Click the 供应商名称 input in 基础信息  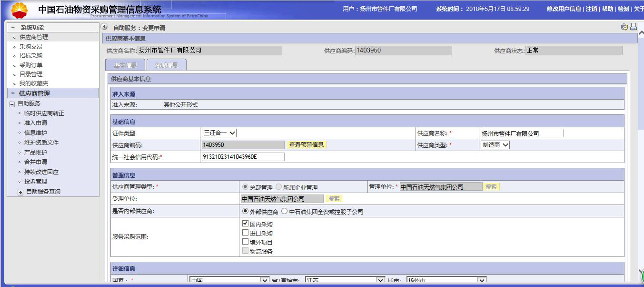[522, 133]
